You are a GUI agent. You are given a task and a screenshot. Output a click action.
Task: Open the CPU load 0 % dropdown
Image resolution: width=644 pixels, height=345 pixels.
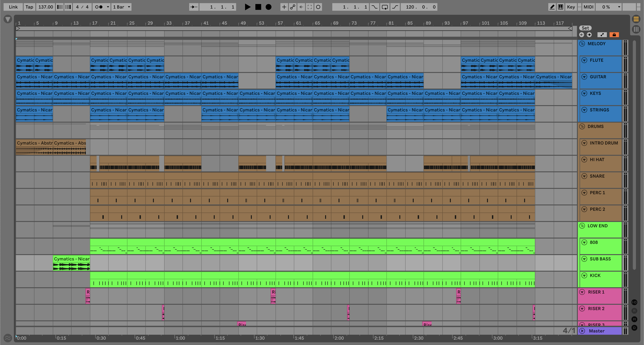coord(608,7)
